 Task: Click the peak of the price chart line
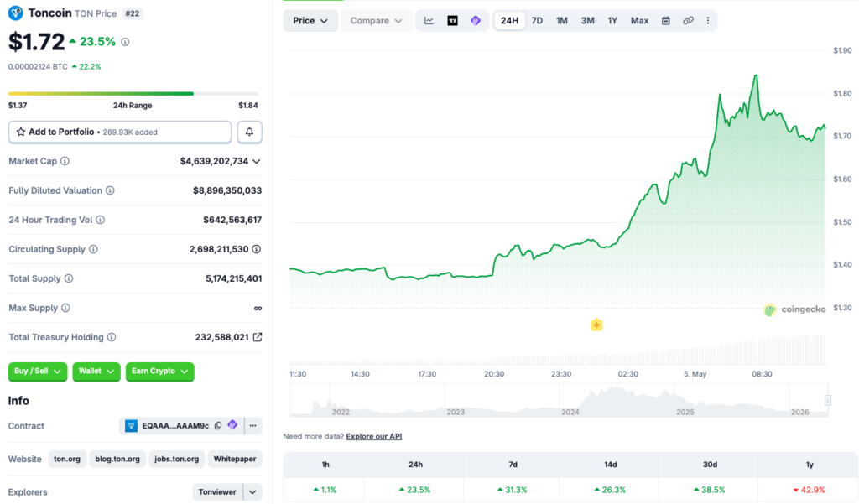tap(757, 75)
